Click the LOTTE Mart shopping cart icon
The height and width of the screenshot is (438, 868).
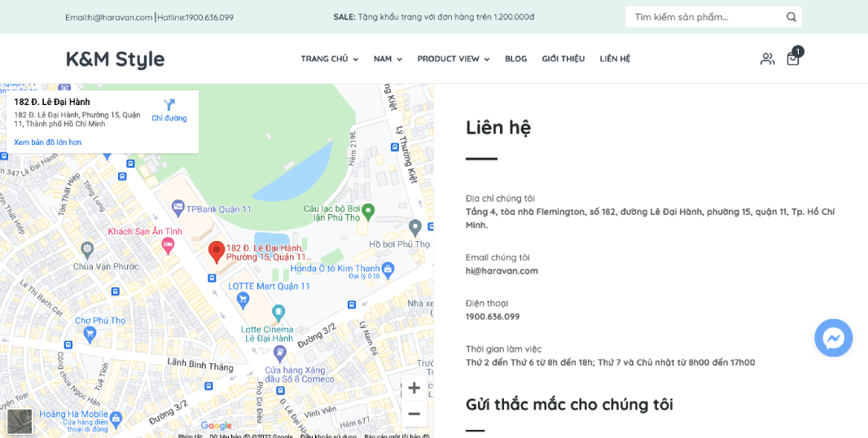point(243,300)
